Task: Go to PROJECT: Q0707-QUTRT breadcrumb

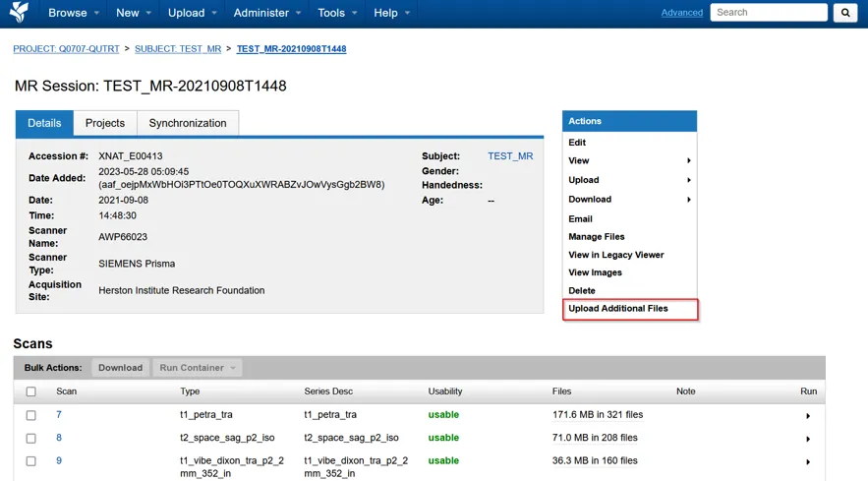Action: pyautogui.click(x=67, y=49)
